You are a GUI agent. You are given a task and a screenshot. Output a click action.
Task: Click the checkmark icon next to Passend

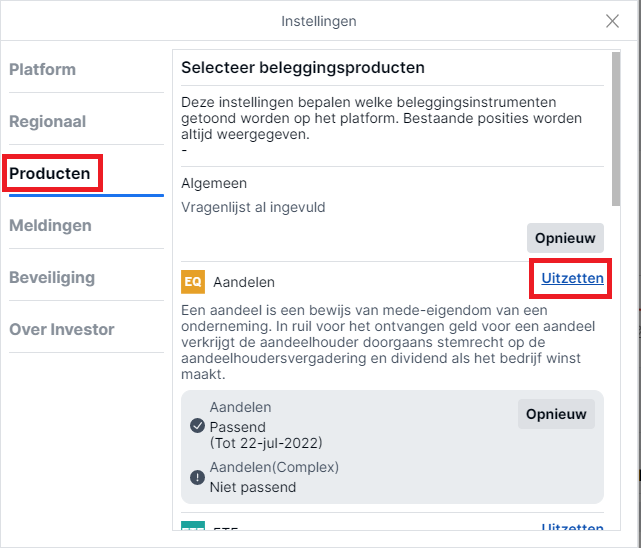197,425
